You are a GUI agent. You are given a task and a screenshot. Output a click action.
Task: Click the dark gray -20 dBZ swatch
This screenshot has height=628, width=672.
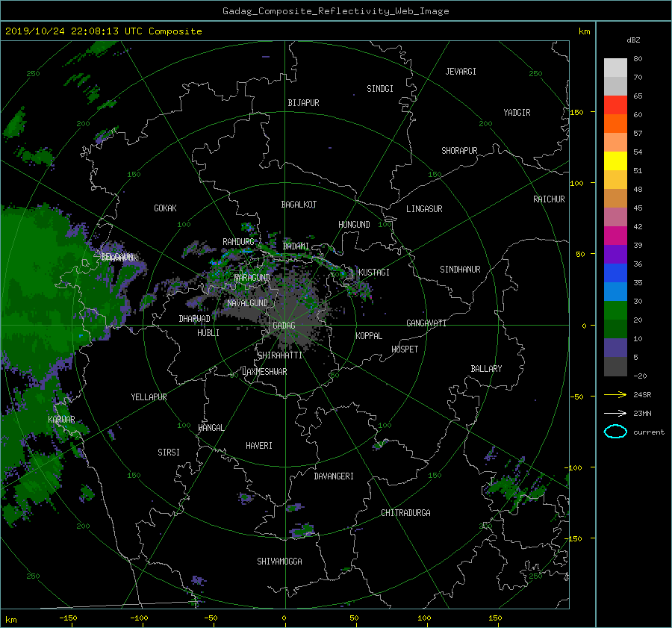coord(615,366)
